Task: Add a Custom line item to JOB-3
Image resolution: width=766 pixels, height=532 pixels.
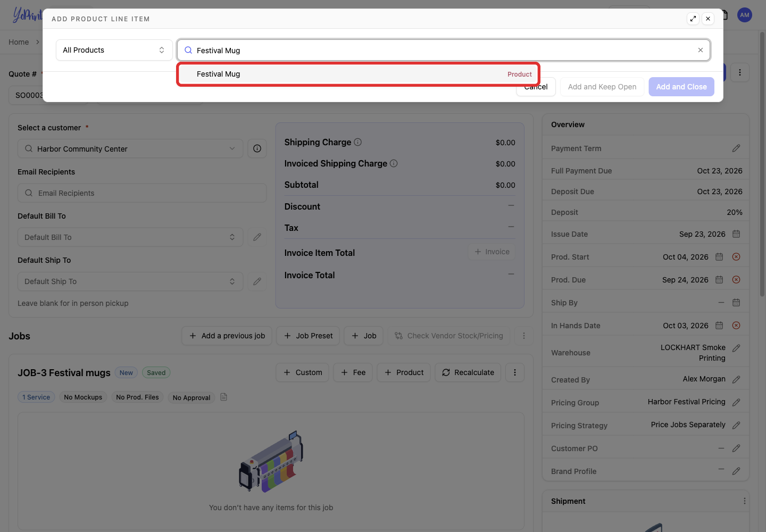Action: pyautogui.click(x=303, y=372)
